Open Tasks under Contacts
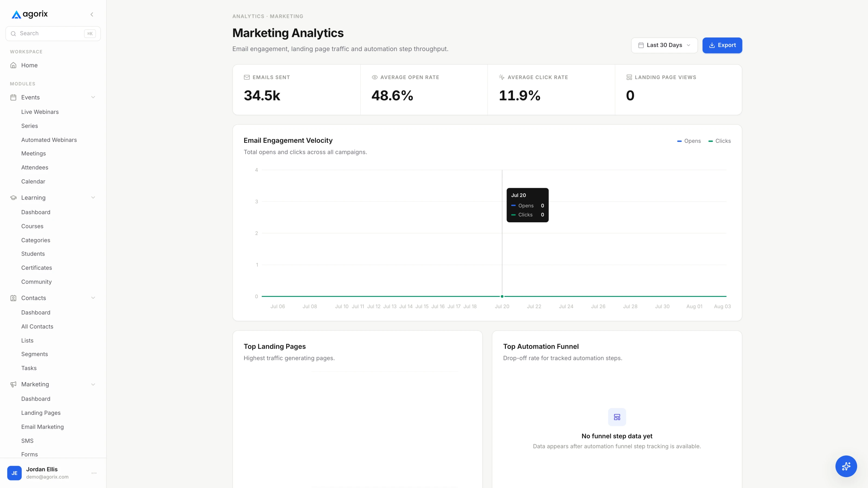Screen dimensions: 868x488 (x=29, y=368)
